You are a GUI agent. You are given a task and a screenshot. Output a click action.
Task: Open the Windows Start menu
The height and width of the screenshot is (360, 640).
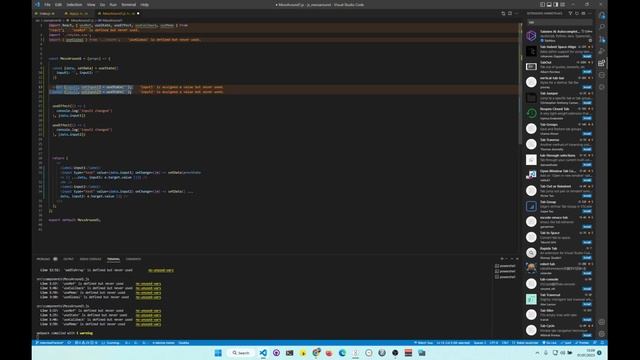(218, 353)
